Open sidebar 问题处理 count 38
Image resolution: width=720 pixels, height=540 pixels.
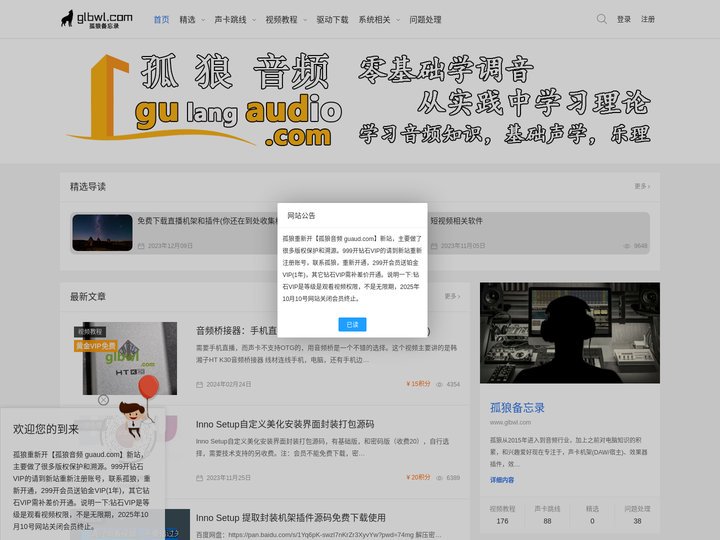(637, 515)
